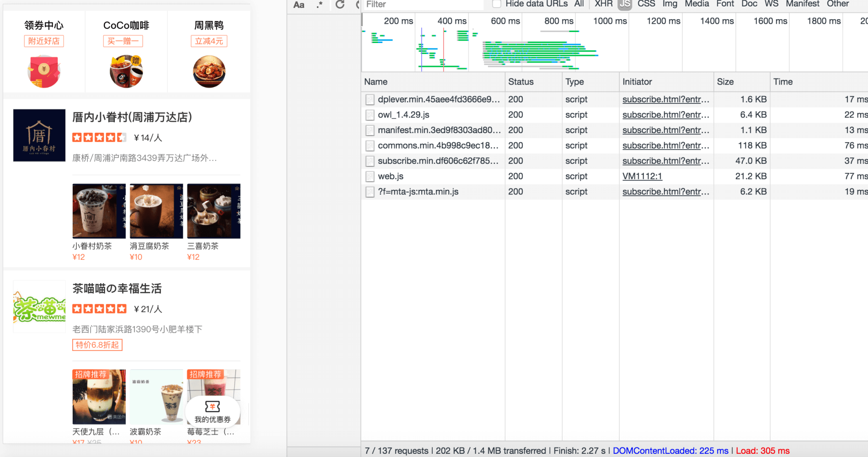Select the XHR request type filter

tap(603, 4)
